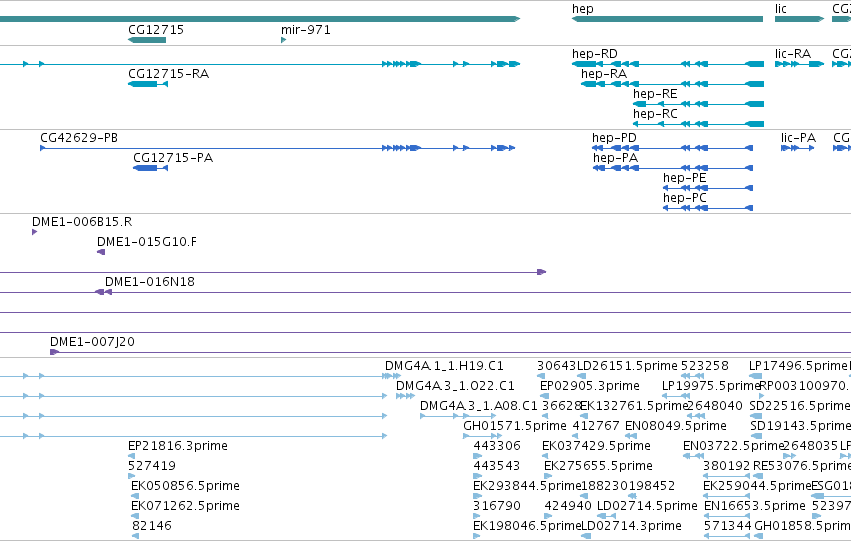Select EST 424940

point(568,506)
